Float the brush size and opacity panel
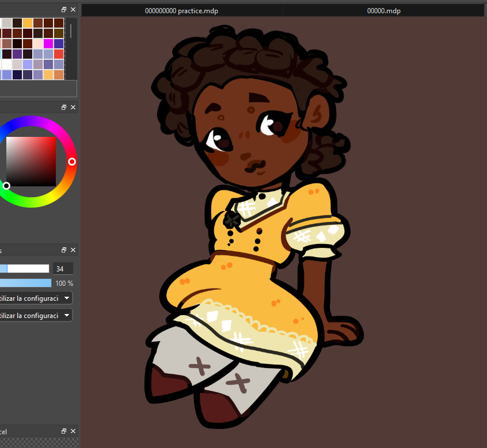The width and height of the screenshot is (487, 448). point(64,250)
